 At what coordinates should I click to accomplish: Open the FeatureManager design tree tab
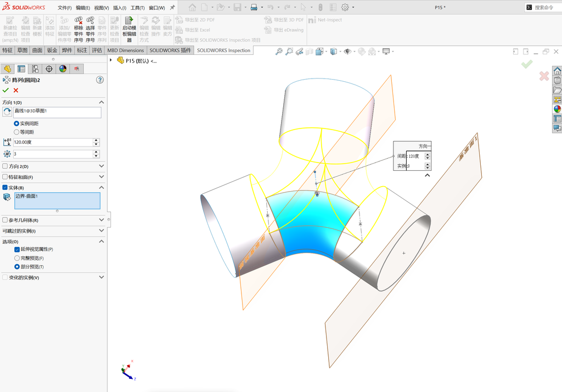8,69
